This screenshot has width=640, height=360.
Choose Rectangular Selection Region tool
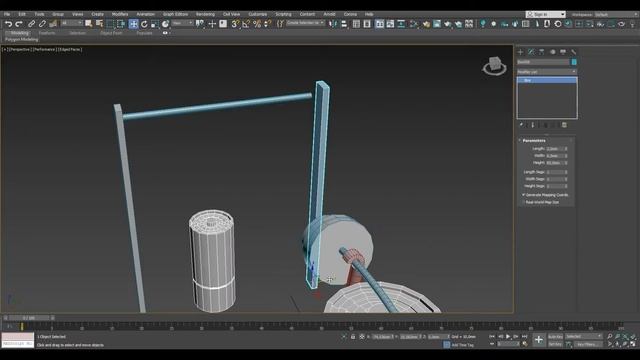click(x=110, y=24)
